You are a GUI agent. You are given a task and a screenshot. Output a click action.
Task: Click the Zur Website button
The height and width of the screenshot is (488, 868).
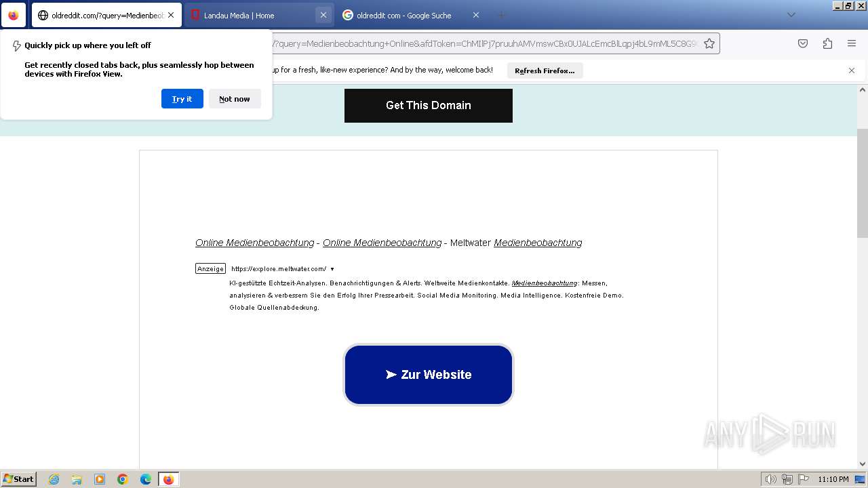429,375
